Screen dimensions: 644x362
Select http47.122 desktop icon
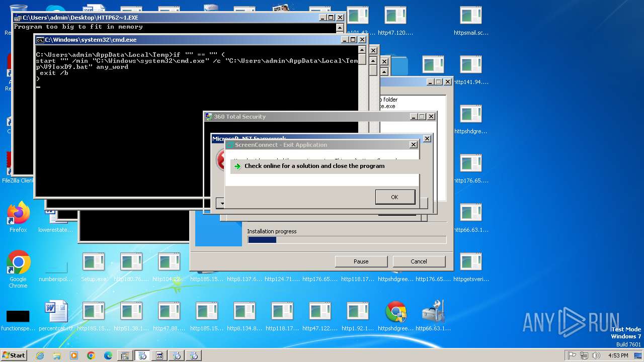coord(320,317)
